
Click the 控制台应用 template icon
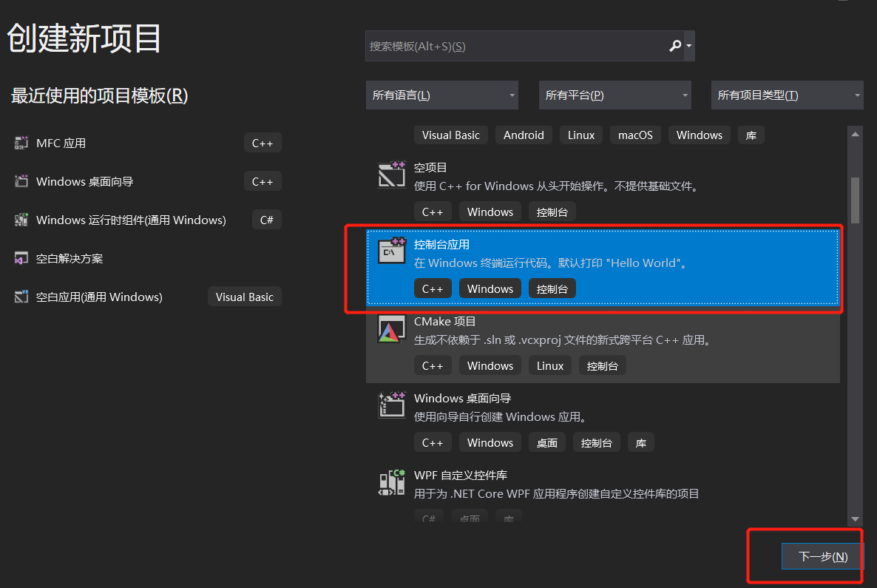click(x=391, y=251)
